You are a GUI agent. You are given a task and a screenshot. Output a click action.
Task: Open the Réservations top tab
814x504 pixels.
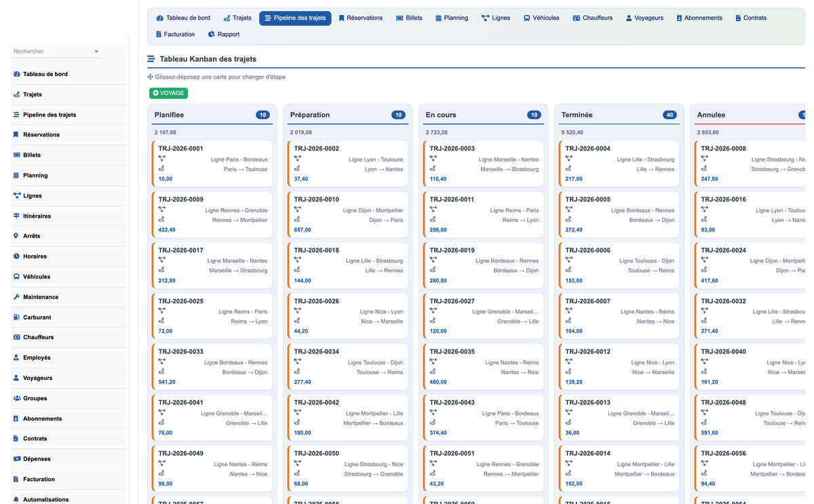click(x=360, y=18)
